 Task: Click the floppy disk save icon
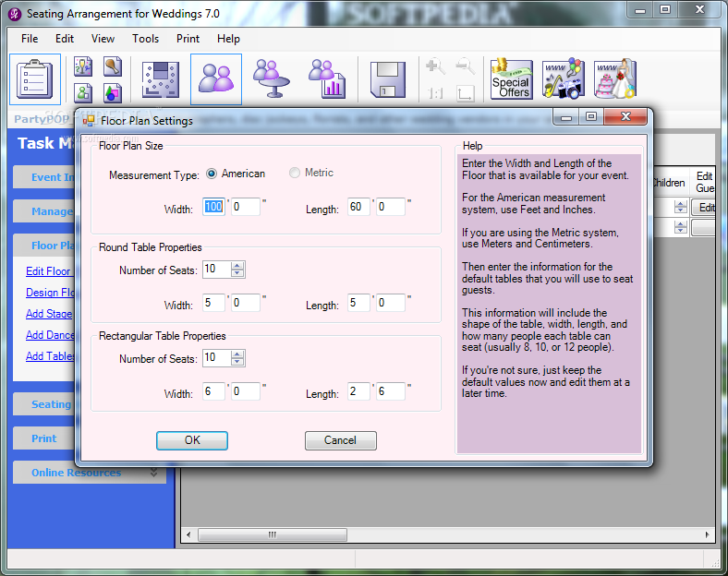tap(388, 79)
